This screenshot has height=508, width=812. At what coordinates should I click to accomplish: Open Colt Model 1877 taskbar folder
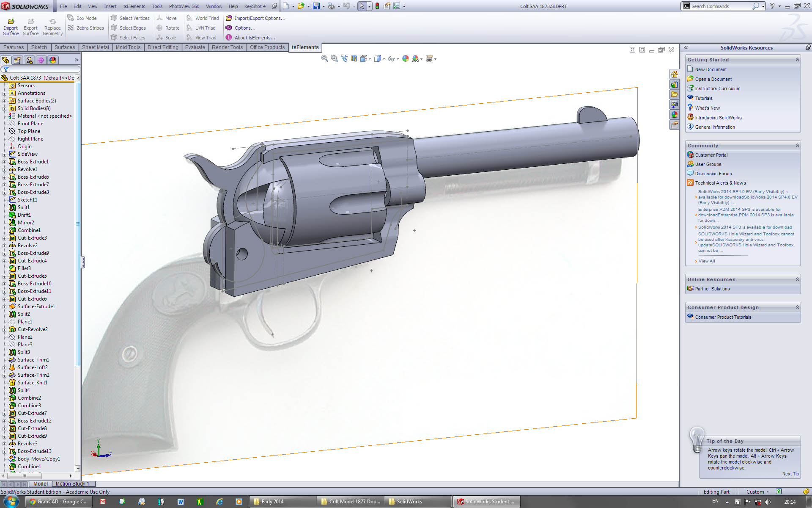click(x=350, y=502)
